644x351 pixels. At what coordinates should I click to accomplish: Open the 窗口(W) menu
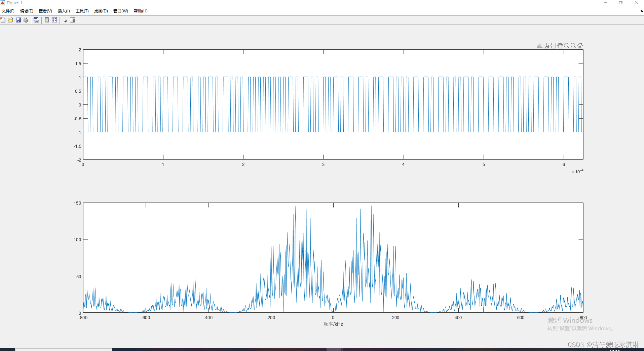point(121,11)
